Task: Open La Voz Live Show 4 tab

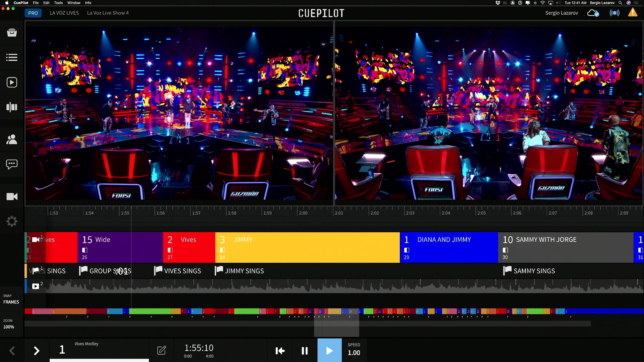Action: pyautogui.click(x=108, y=13)
